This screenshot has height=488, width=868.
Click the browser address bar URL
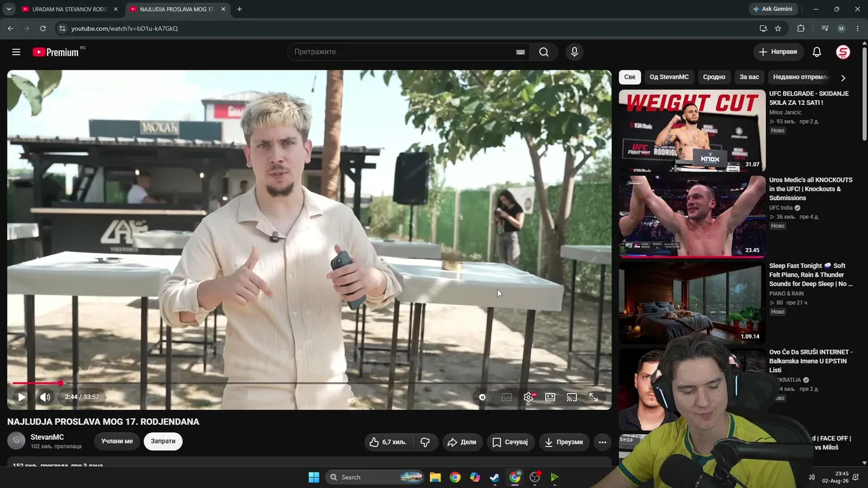[125, 28]
